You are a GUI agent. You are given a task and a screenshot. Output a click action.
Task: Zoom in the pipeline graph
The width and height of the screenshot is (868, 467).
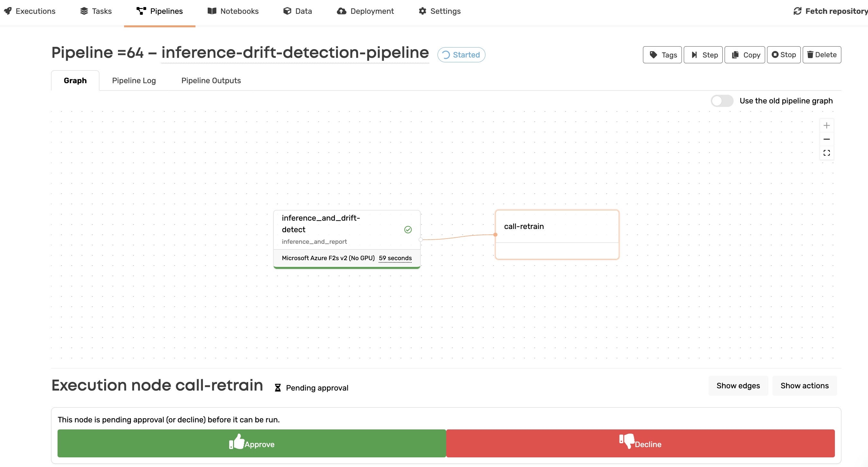[x=826, y=126]
